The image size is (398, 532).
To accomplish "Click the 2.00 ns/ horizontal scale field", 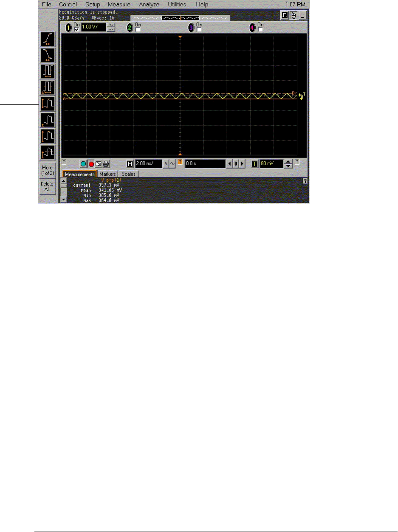I will [148, 164].
